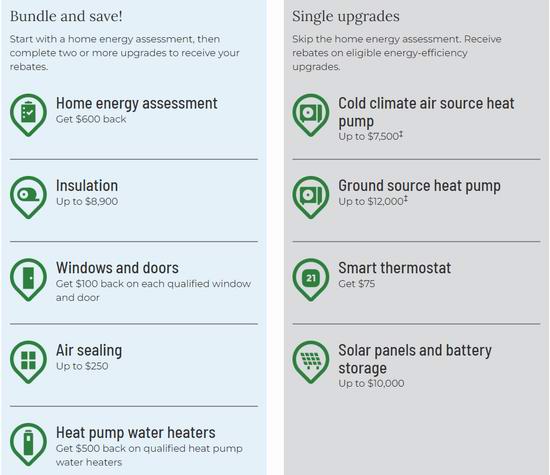
Task: Select the insulation roll pin icon
Action: pyautogui.click(x=28, y=198)
